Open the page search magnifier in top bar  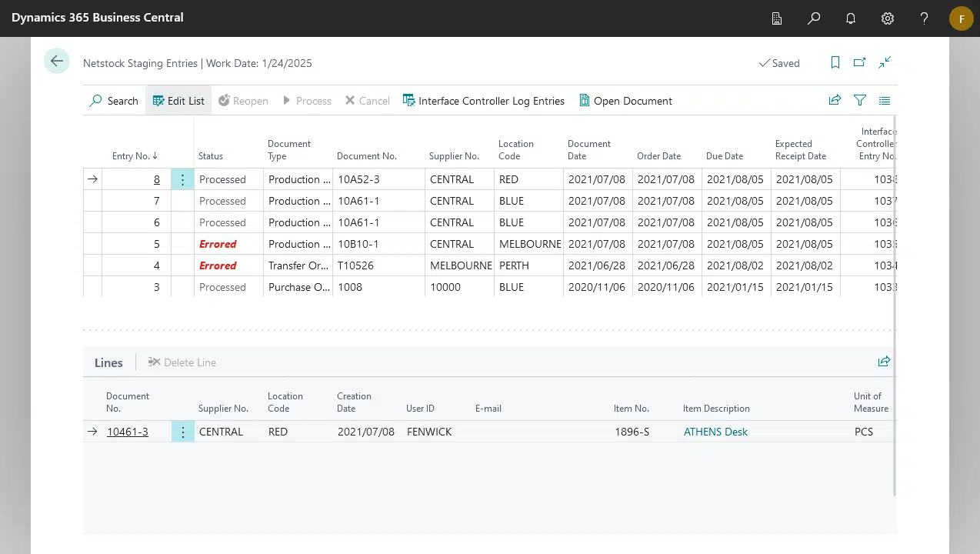(x=814, y=18)
